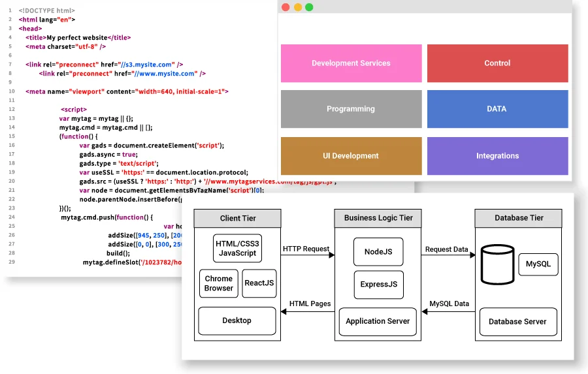Select the red Control tile
The image size is (588, 374).
[x=497, y=63]
